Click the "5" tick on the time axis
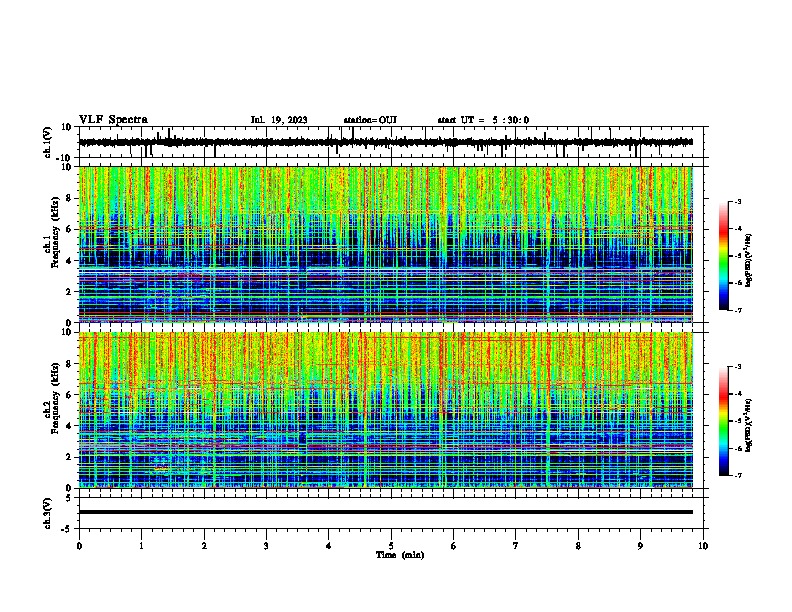Viewport: 792px width, 612px height. point(391,546)
